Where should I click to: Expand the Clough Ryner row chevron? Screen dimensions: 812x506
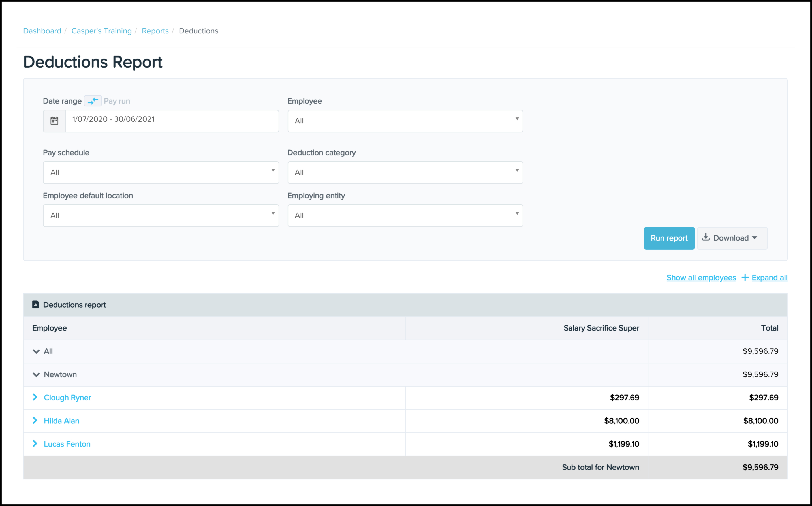point(35,397)
